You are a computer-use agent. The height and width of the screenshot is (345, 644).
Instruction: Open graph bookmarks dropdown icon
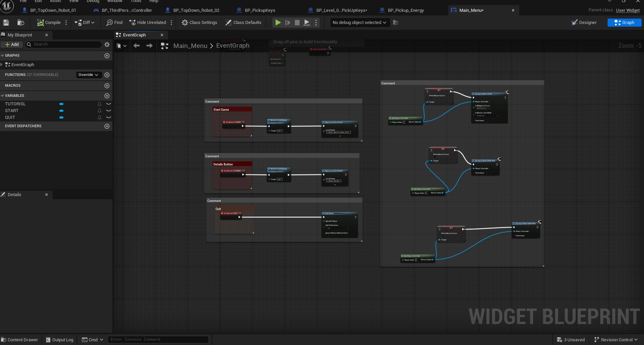(121, 46)
